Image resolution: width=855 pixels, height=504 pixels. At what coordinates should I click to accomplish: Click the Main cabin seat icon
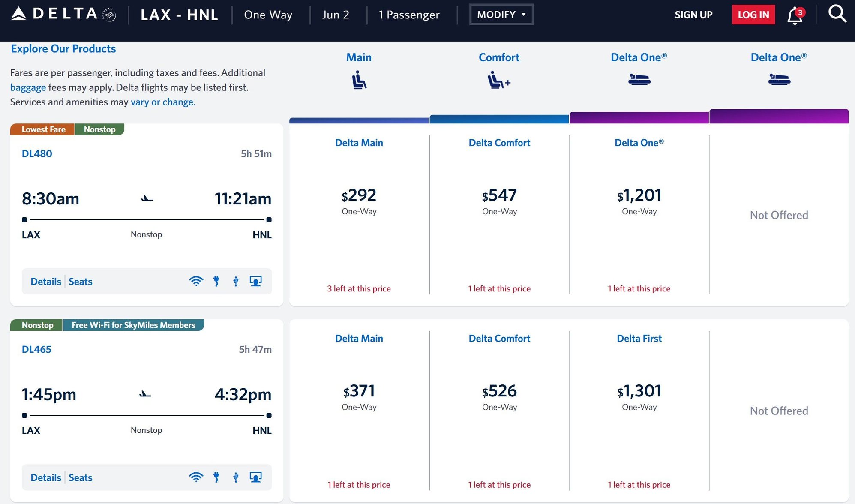click(359, 80)
